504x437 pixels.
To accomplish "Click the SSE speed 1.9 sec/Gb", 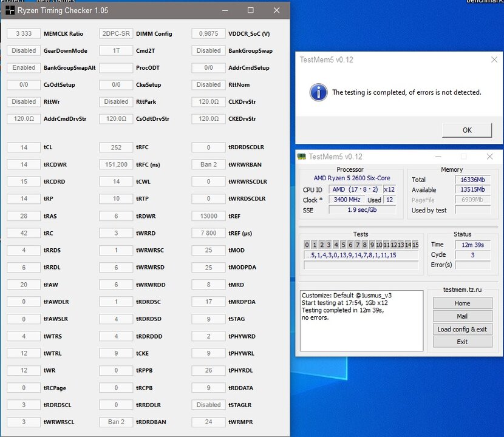I will coord(363,210).
